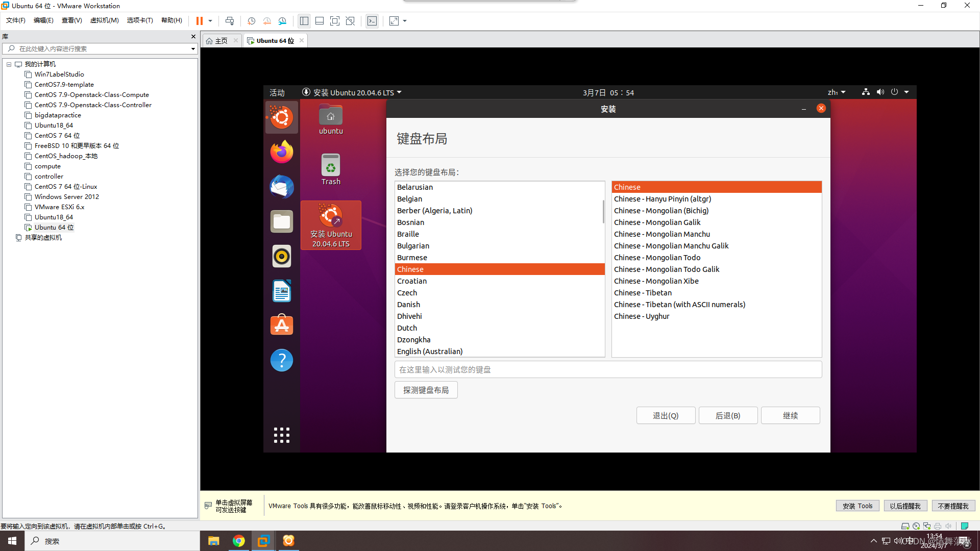This screenshot has height=551, width=980.
Task: Click the 以后提醒我 button
Action: [x=905, y=506]
